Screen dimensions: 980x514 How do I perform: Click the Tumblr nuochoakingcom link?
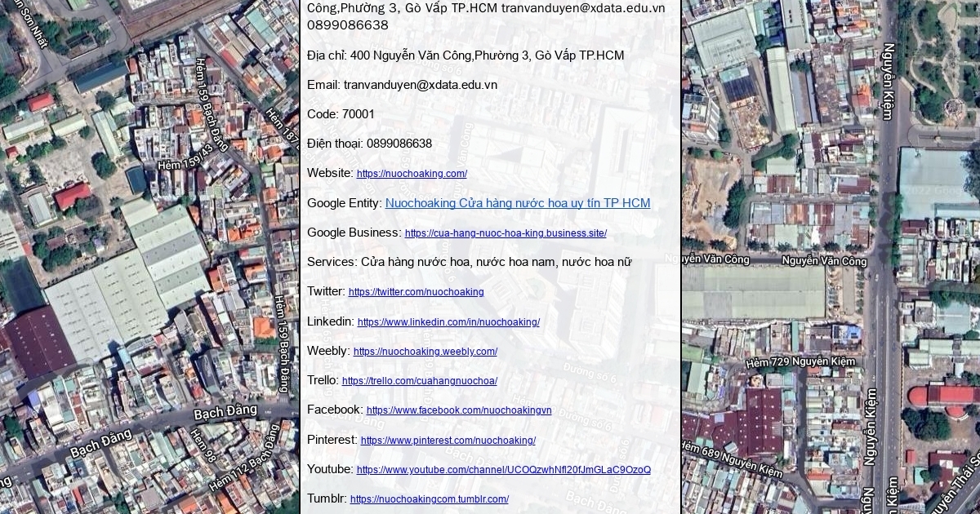click(429, 499)
